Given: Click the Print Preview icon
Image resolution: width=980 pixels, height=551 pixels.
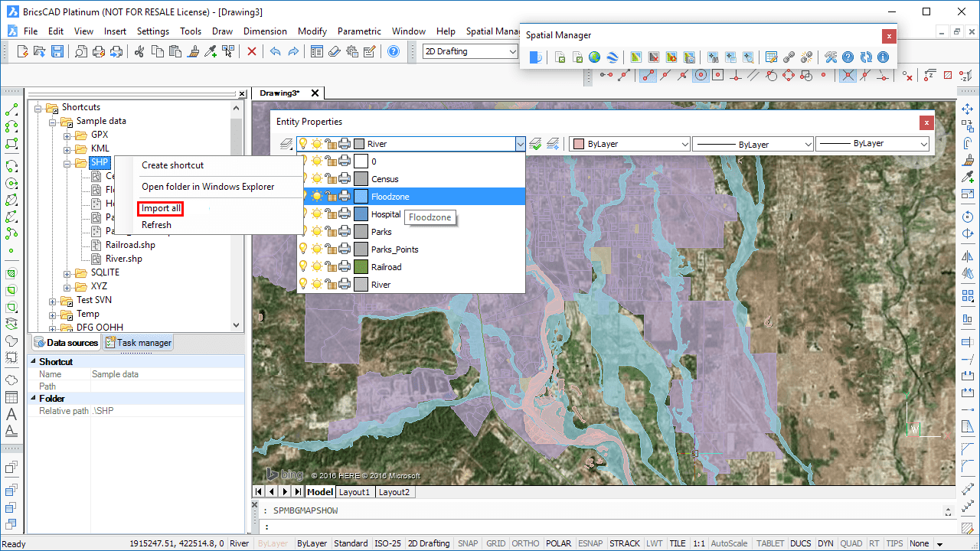Looking at the screenshot, I should click(80, 51).
